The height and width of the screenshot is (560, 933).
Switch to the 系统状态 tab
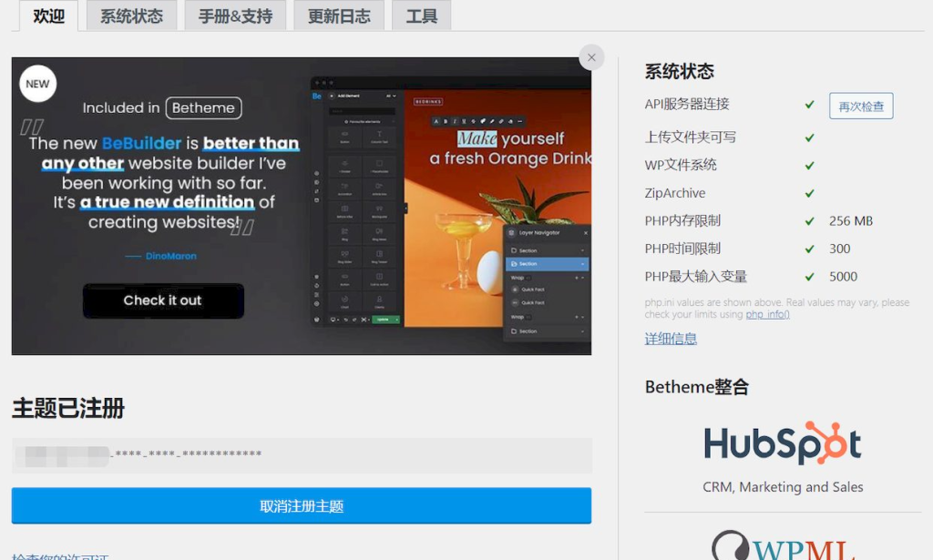[x=131, y=16]
